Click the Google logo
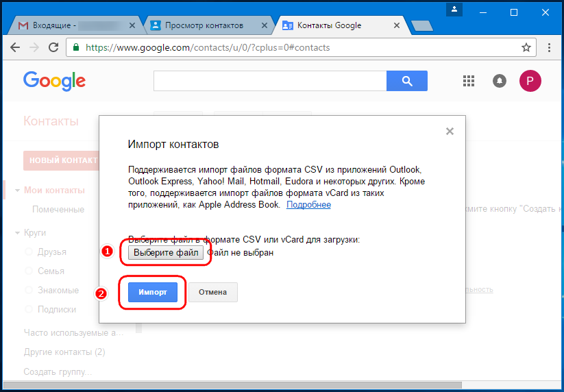 54,81
